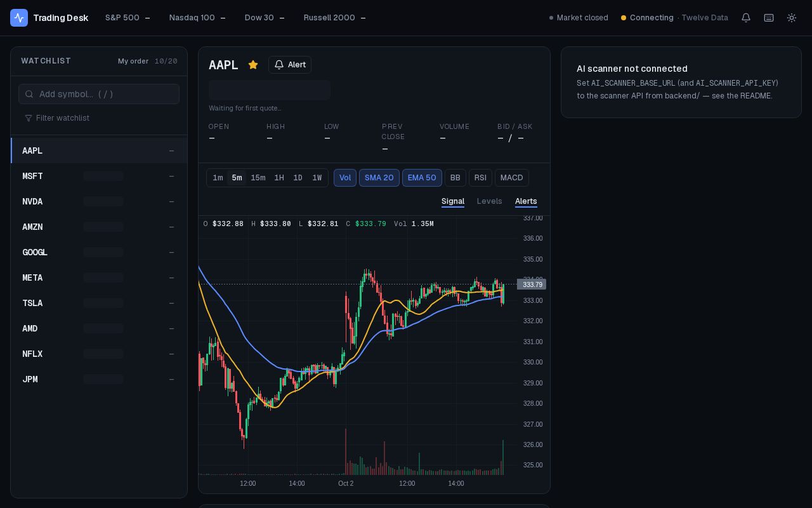
Task: Click the Trading Desk logo icon
Action: pos(19,18)
